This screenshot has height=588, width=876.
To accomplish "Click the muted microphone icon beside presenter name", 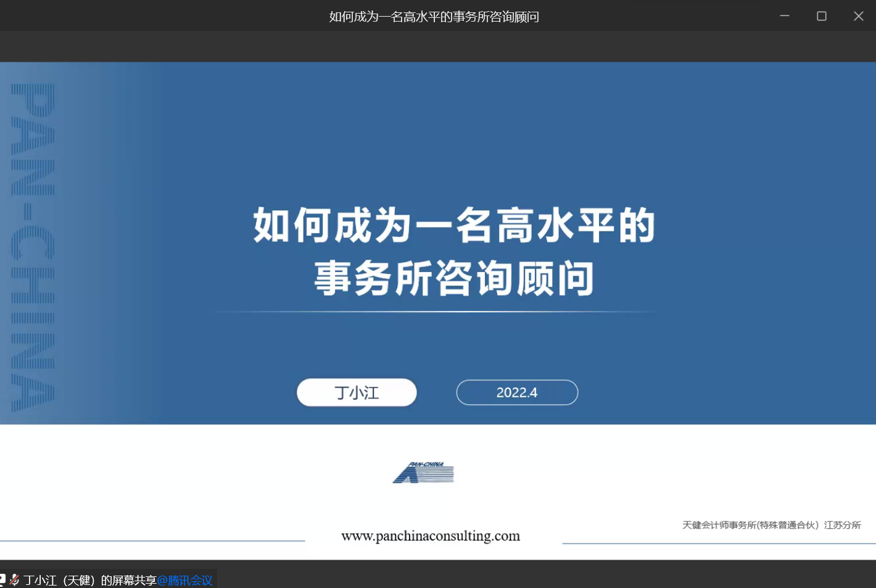I will pyautogui.click(x=14, y=580).
